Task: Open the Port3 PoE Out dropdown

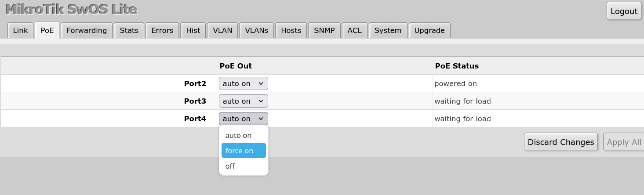Action: point(243,101)
